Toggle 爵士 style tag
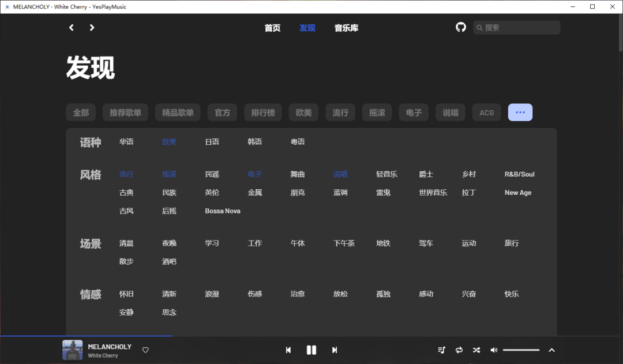Viewport: 623px width, 364px height. click(x=426, y=174)
